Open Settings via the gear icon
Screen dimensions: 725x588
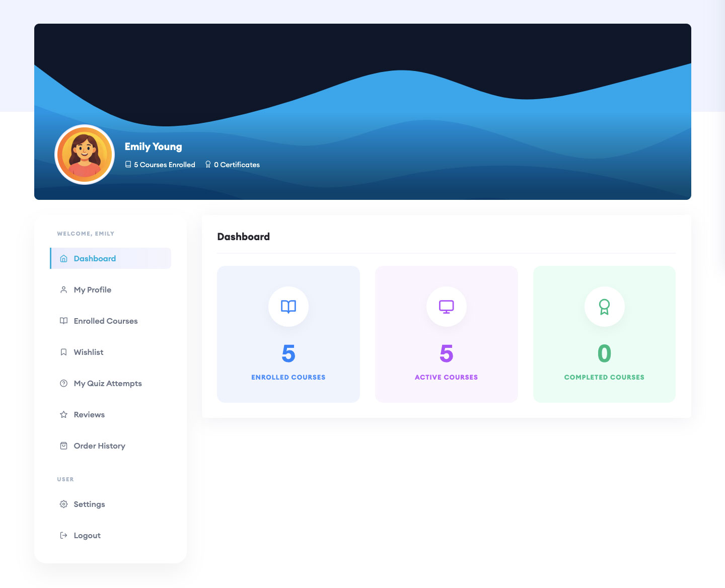coord(63,504)
